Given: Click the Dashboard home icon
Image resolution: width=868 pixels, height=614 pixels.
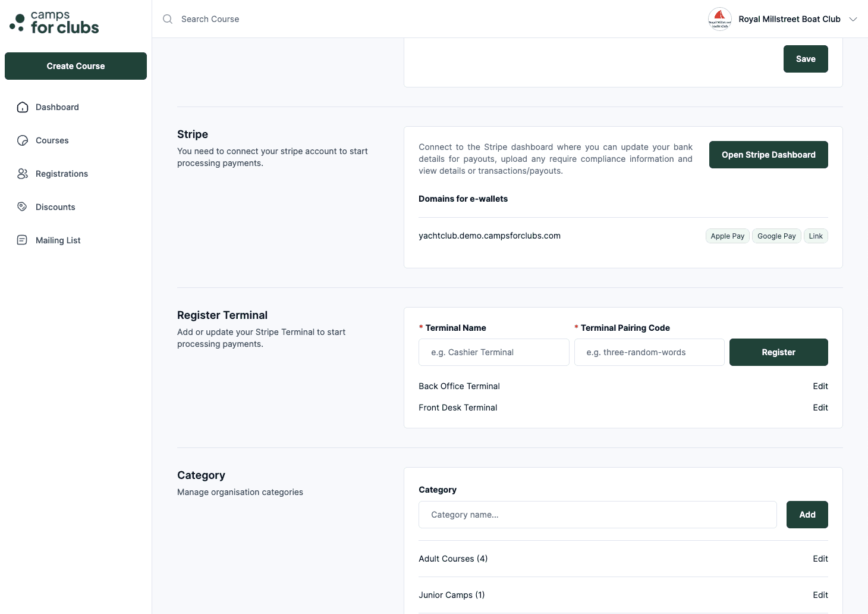Looking at the screenshot, I should pos(23,107).
